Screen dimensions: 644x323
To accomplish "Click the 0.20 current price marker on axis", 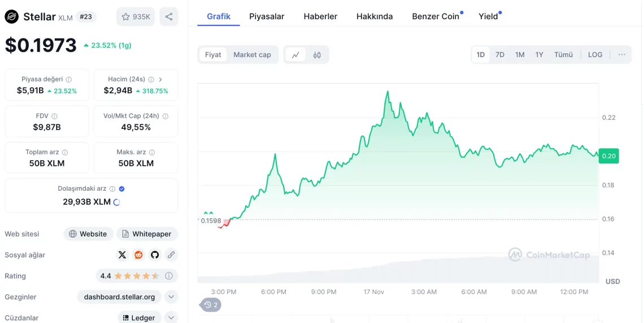I will [608, 156].
